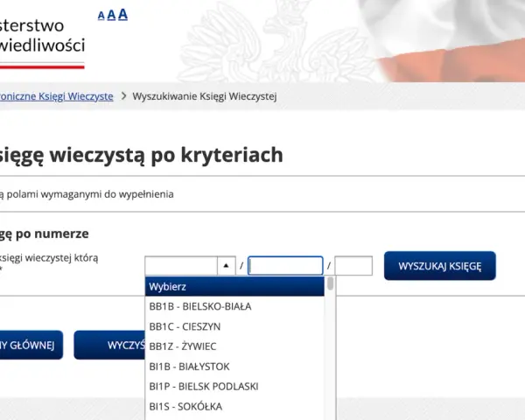Click the Ministerstwo Sprawiedliwości logo
The image size is (525, 420).
pyautogui.click(x=42, y=42)
